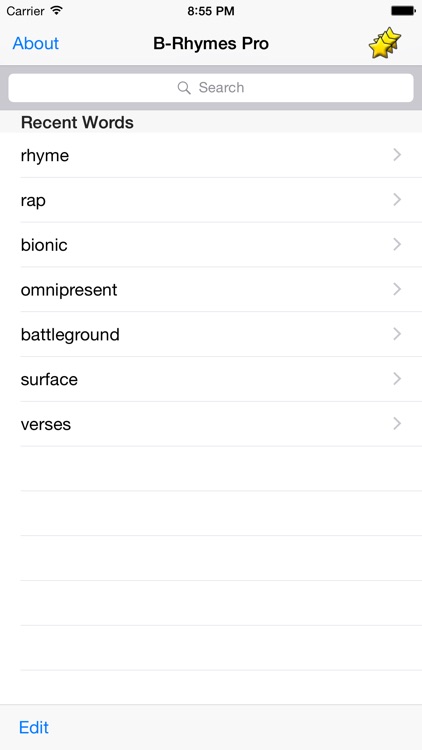
Task: Focus the Search input field
Action: (211, 88)
